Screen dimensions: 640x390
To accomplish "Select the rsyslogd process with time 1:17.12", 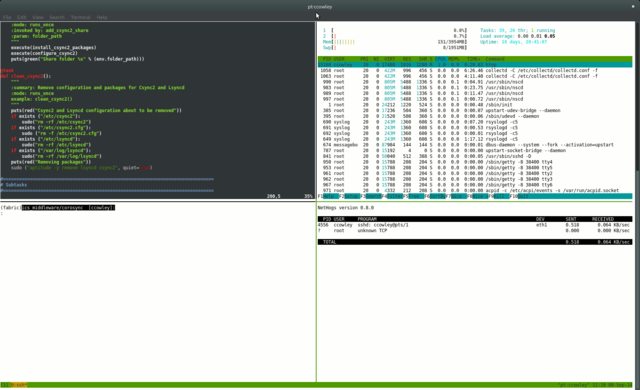I will click(475, 139).
